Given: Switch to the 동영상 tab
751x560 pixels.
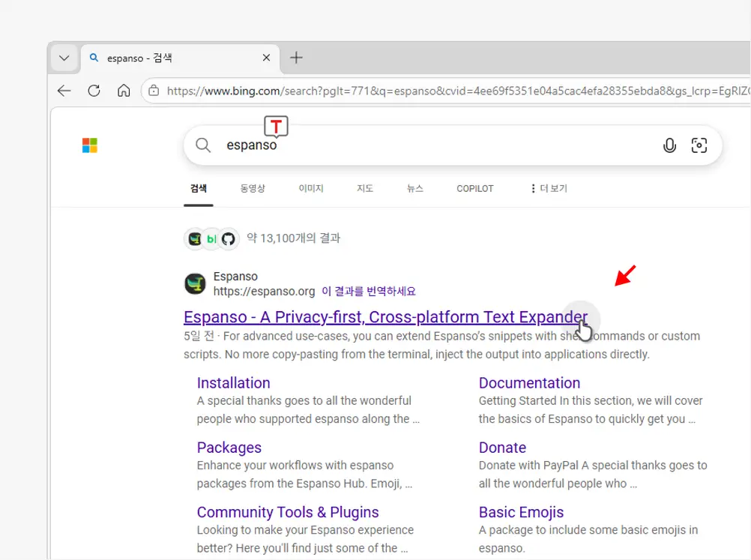Looking at the screenshot, I should pyautogui.click(x=252, y=189).
